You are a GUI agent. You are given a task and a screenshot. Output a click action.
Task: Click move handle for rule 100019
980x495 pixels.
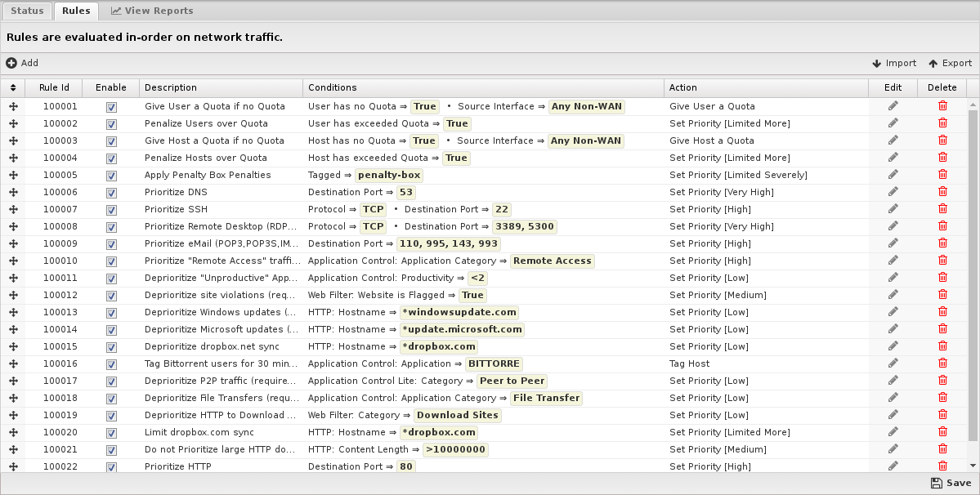coord(13,415)
